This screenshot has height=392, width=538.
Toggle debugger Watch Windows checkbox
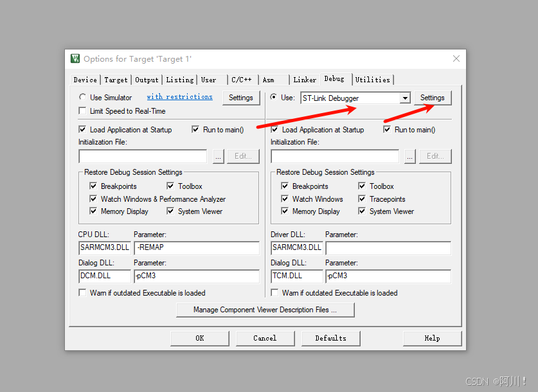pos(285,199)
